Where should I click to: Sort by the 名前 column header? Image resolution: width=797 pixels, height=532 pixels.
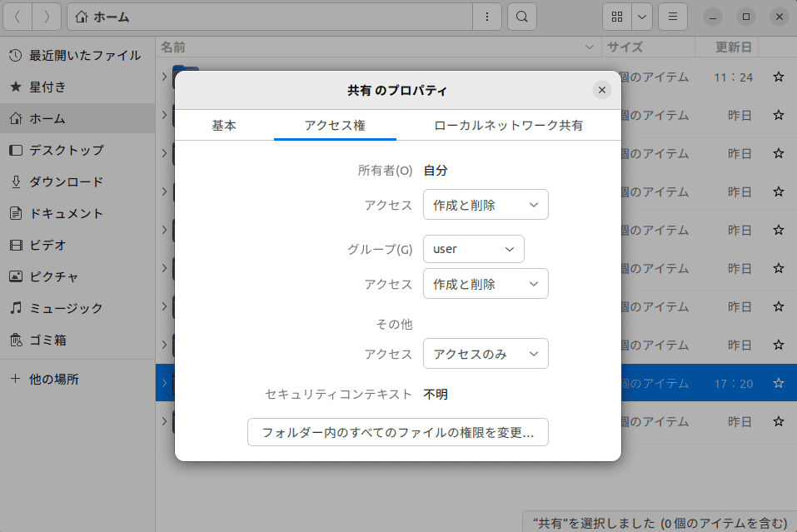pyautogui.click(x=378, y=47)
